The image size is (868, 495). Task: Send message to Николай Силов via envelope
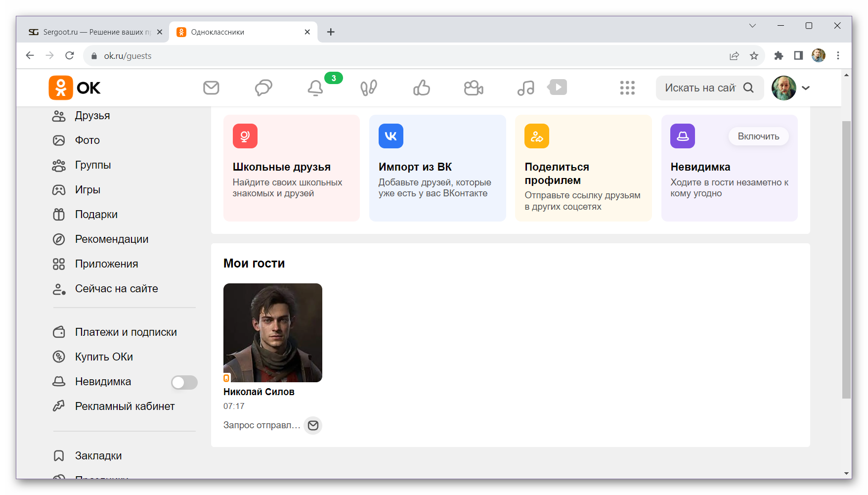pyautogui.click(x=313, y=425)
